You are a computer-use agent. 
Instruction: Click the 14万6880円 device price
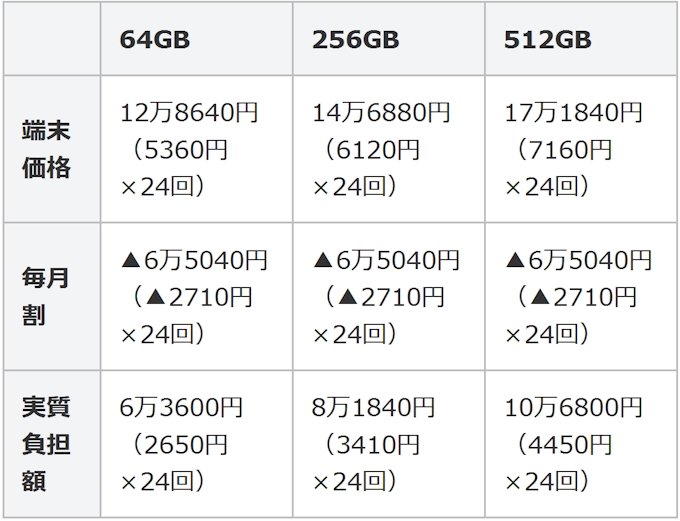[381, 113]
